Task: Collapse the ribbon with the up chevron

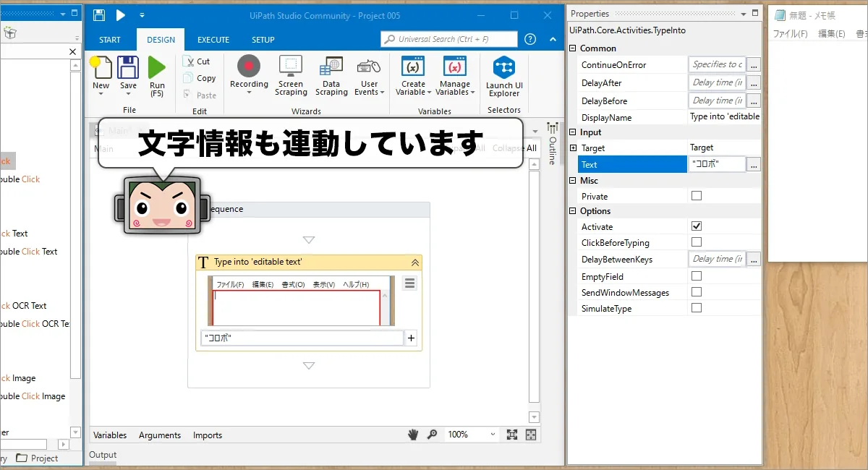Action: point(551,39)
